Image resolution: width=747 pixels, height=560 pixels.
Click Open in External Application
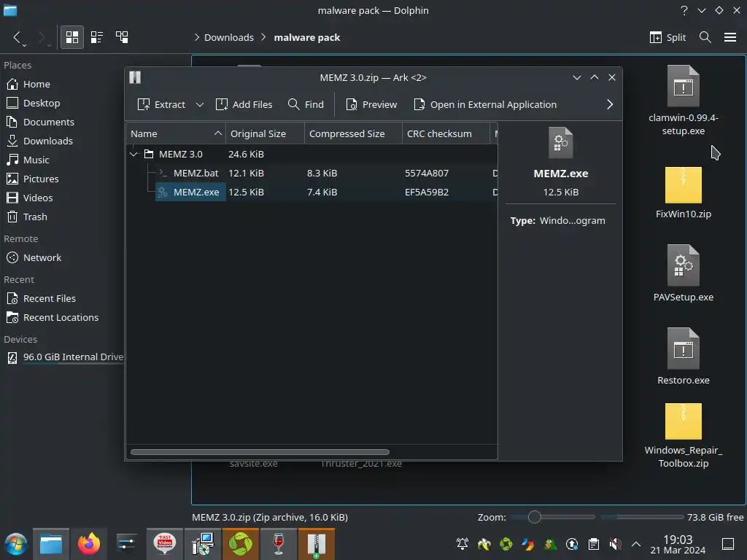pos(485,104)
